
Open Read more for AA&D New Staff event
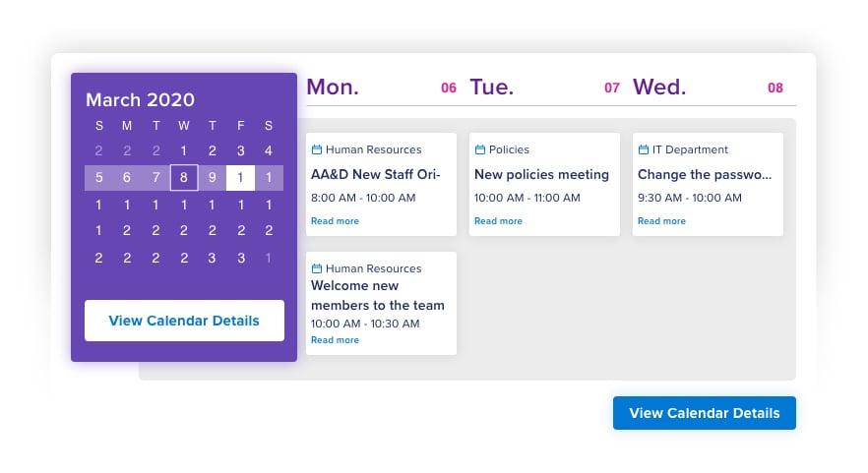click(335, 220)
